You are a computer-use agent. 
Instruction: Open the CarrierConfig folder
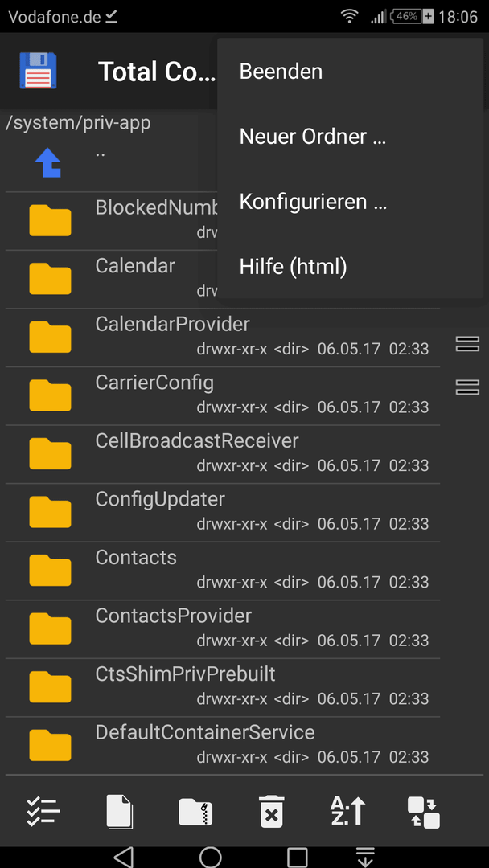pos(223,396)
